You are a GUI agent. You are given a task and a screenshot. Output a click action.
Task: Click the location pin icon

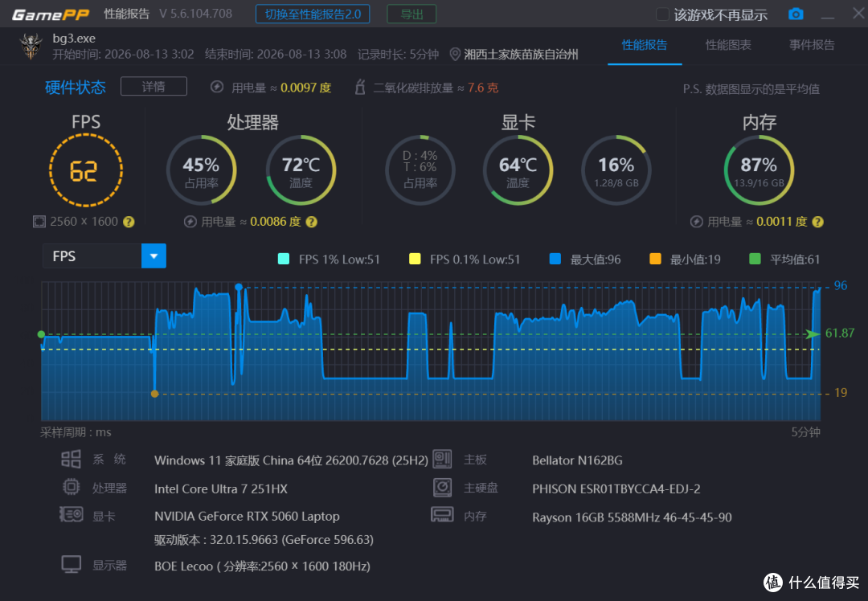[455, 54]
